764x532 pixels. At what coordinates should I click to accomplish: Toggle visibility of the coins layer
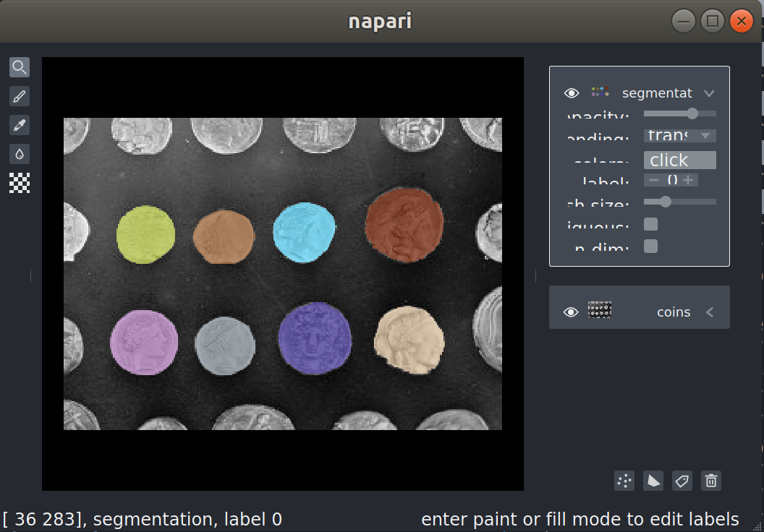click(571, 312)
